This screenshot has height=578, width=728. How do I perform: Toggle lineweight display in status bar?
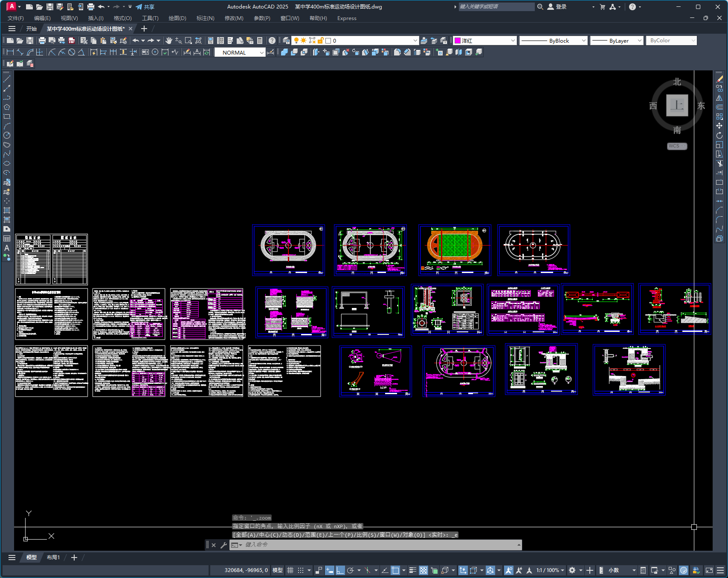pyautogui.click(x=412, y=570)
